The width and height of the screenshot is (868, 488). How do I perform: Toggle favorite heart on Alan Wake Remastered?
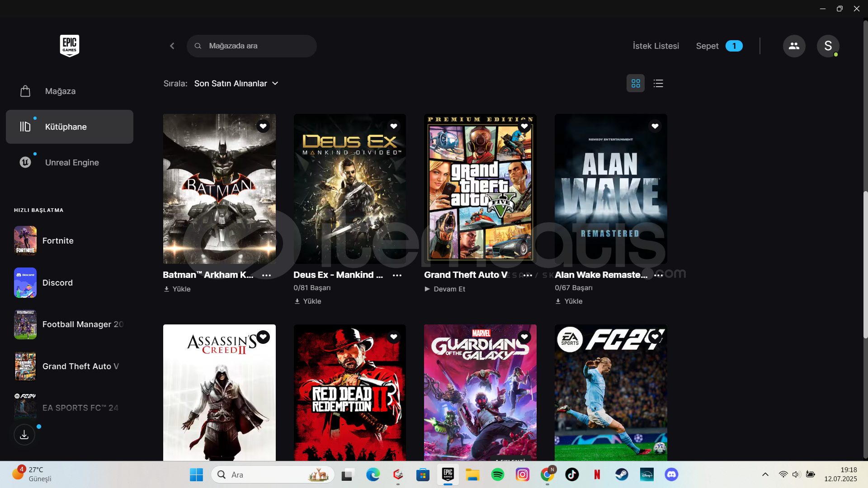point(655,126)
